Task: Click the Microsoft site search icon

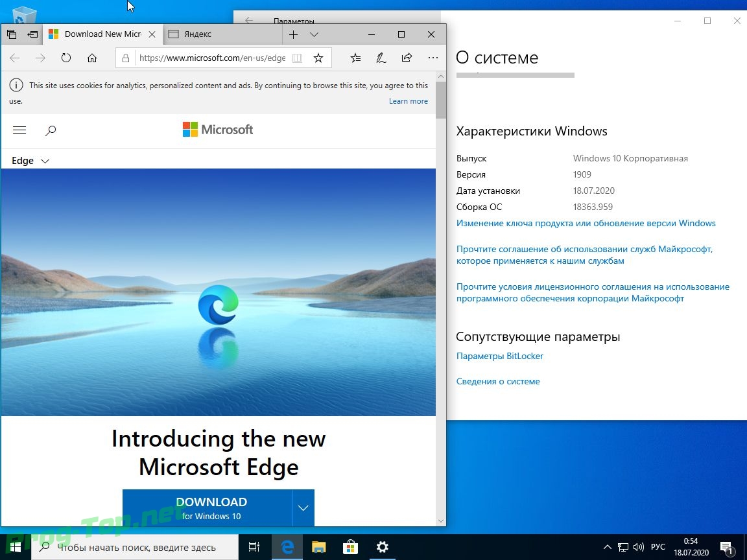Action: tap(51, 130)
